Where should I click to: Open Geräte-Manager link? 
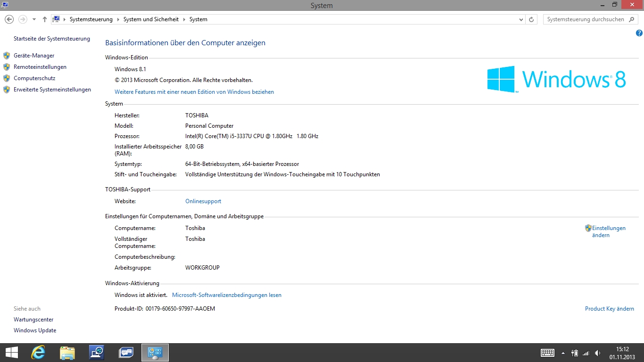click(x=34, y=56)
